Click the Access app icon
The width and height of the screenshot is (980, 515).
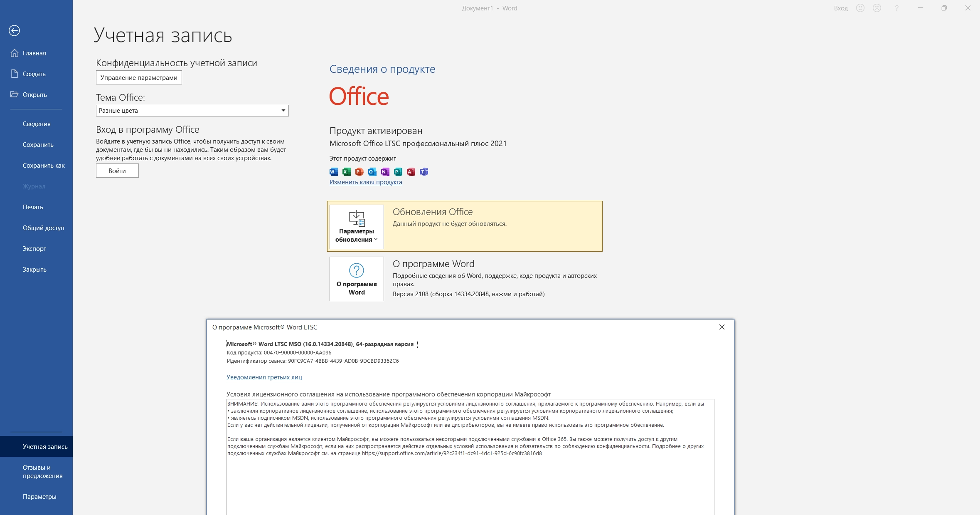pyautogui.click(x=411, y=172)
